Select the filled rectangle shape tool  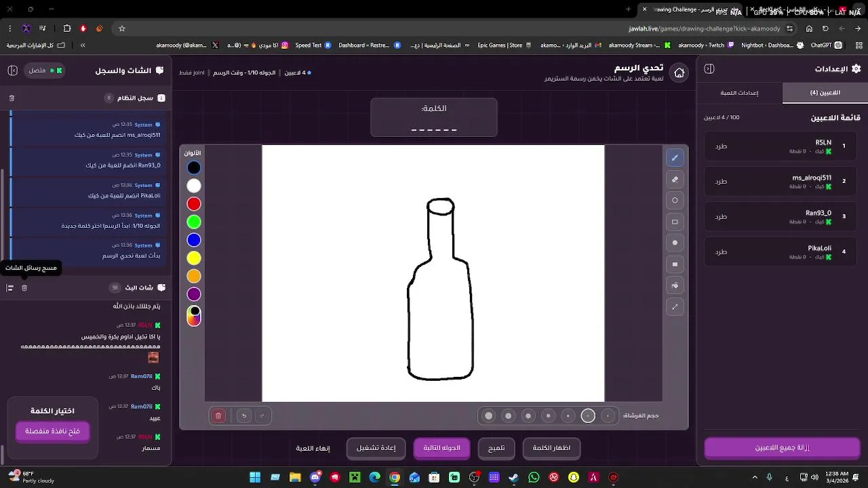click(x=675, y=264)
